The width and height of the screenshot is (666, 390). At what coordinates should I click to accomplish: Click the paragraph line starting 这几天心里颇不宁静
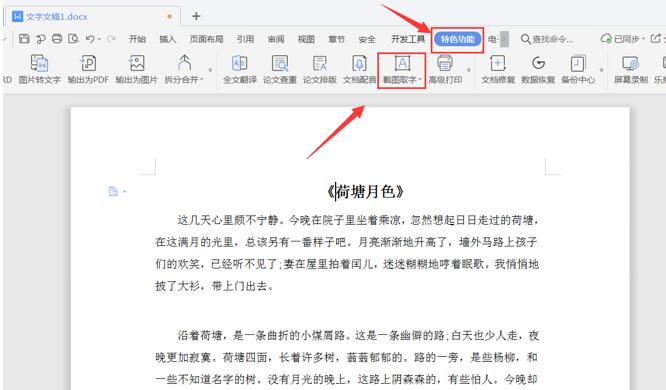click(x=358, y=220)
